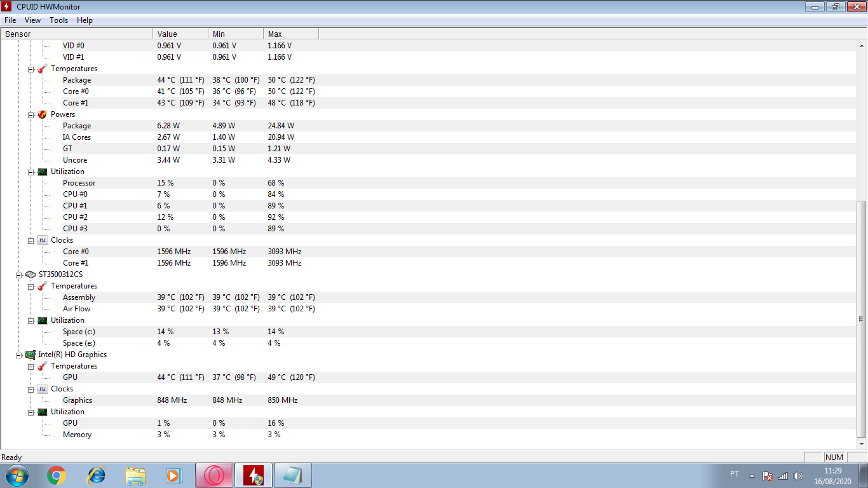
Task: Click the 24.84 W max Package power value
Action: tap(281, 126)
